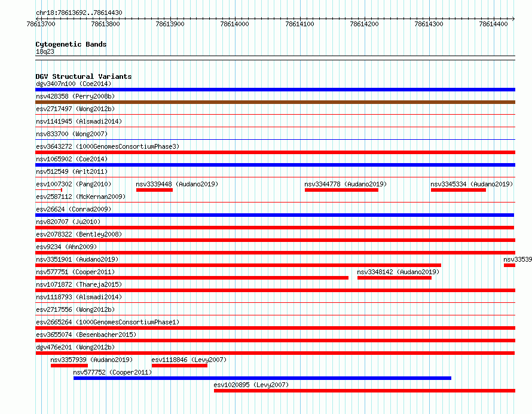Click the DGV Structural Variants track title
Viewport: 532px width, 414px height.
tap(84, 76)
